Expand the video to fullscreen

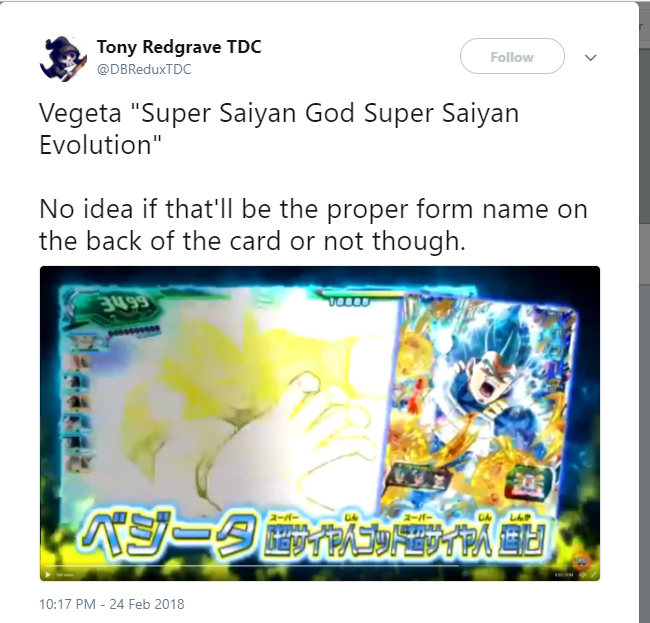click(x=594, y=575)
